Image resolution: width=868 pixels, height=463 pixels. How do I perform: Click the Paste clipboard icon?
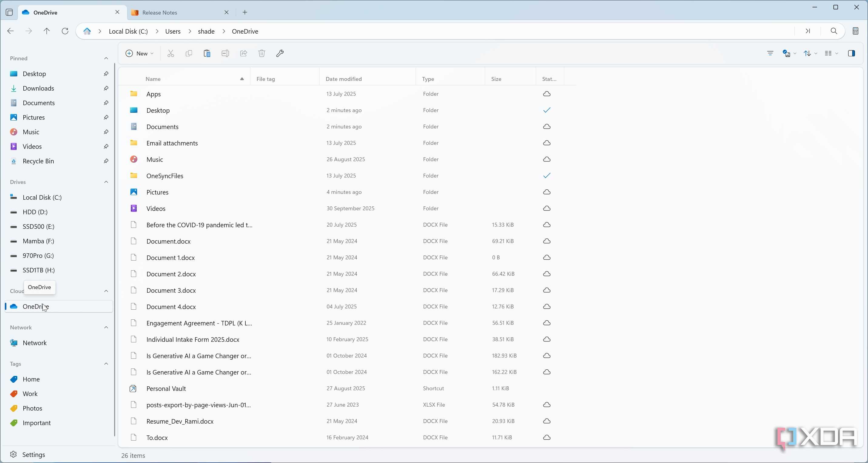[207, 53]
